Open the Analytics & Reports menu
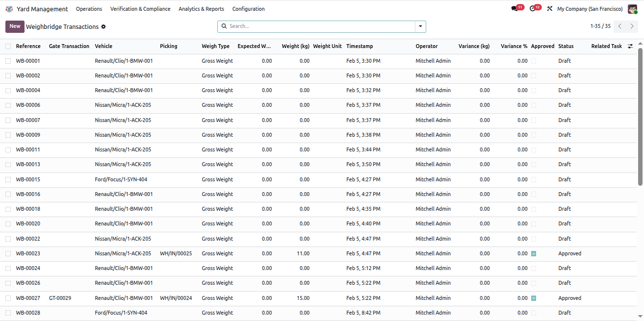This screenshot has height=321, width=644. pyautogui.click(x=201, y=9)
